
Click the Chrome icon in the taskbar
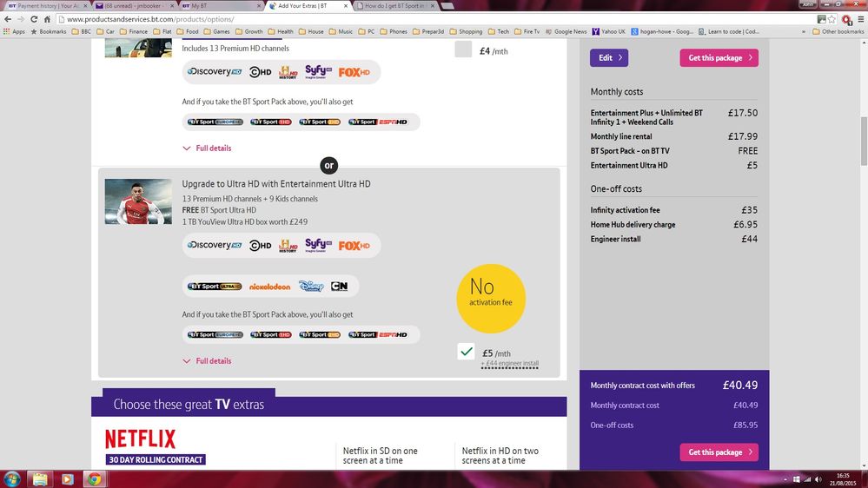click(x=94, y=479)
